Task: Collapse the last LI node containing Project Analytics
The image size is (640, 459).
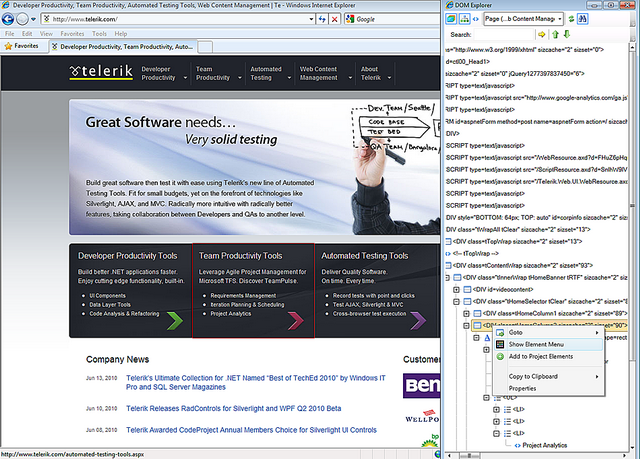Action: [496, 433]
